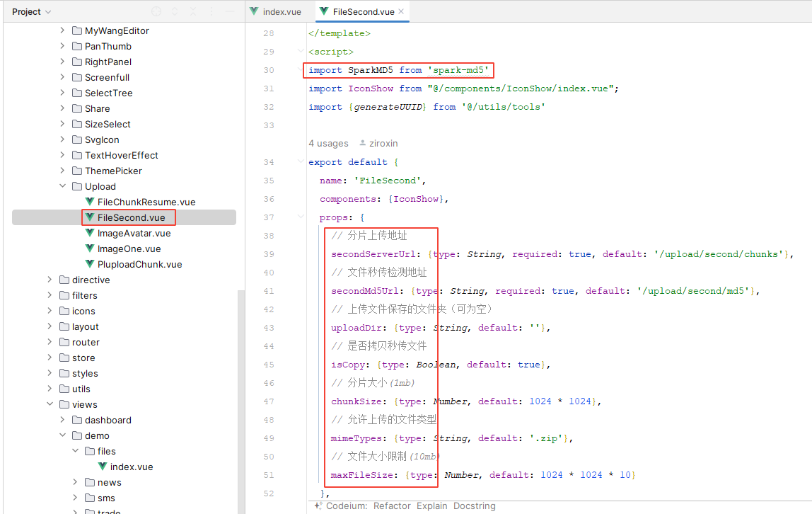Fold the script block at line 29
Viewport: 812px width, 514px height.
301,51
